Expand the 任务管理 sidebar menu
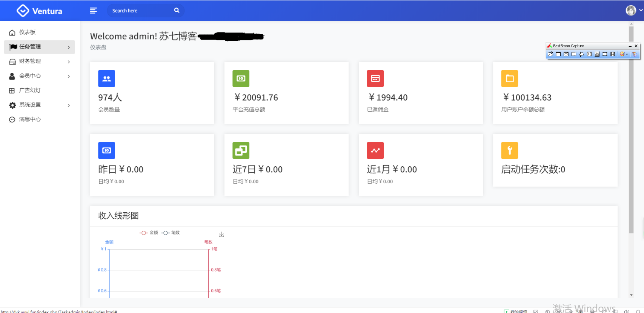644x313 pixels. 39,47
